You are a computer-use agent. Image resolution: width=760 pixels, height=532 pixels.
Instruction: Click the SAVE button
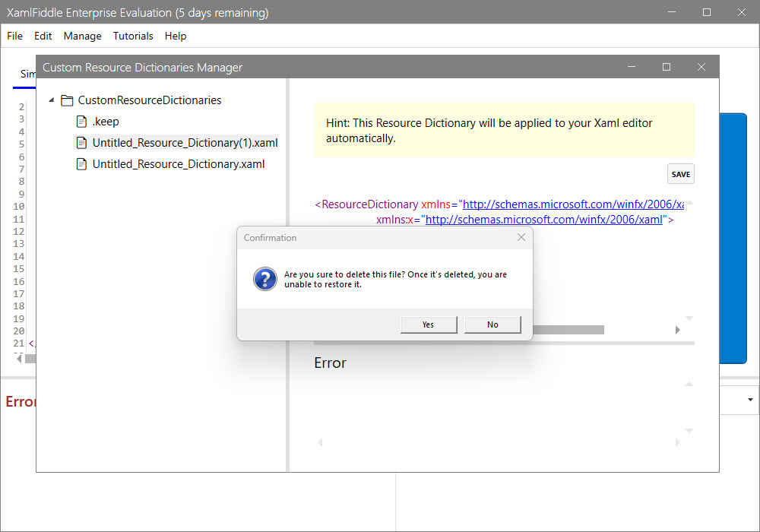click(680, 175)
